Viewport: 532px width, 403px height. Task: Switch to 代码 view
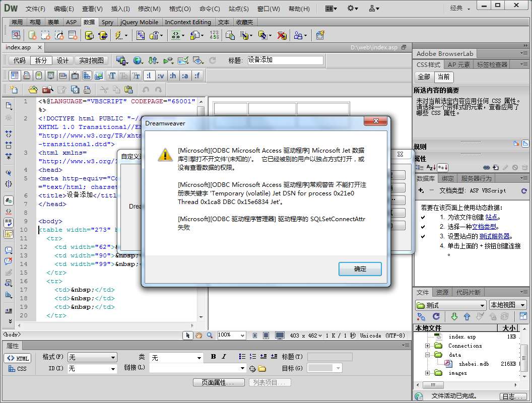click(x=19, y=60)
